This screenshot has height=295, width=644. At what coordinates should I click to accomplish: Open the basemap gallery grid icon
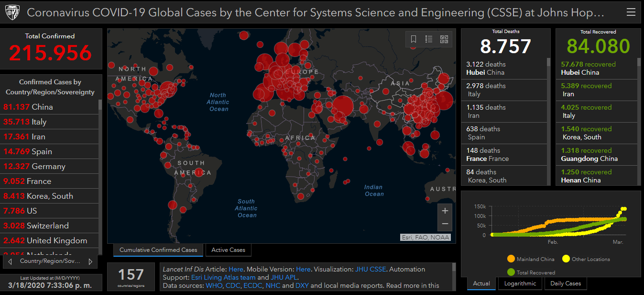tap(444, 39)
